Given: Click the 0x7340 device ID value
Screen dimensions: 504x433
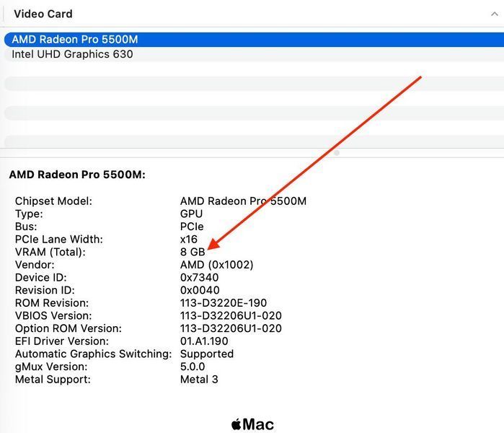Looking at the screenshot, I should coord(199,277).
